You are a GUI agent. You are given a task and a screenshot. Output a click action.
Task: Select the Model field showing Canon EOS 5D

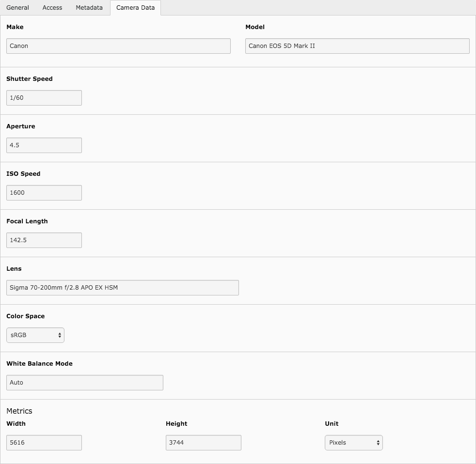click(357, 46)
